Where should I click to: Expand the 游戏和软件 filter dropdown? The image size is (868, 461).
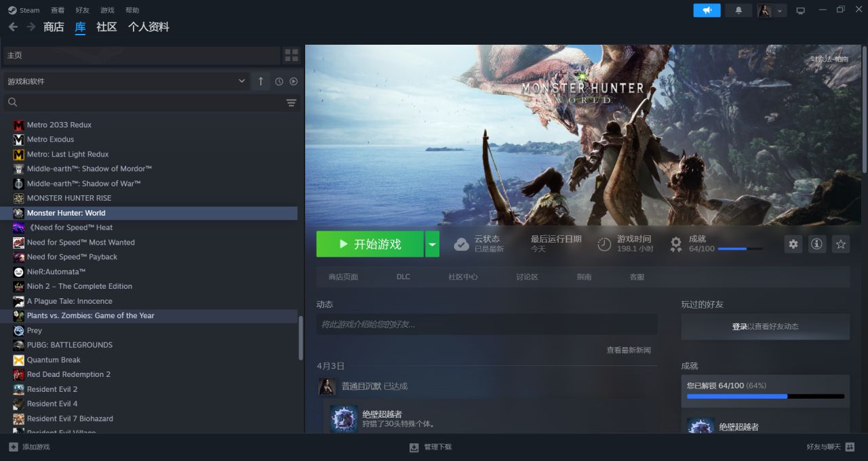point(241,81)
